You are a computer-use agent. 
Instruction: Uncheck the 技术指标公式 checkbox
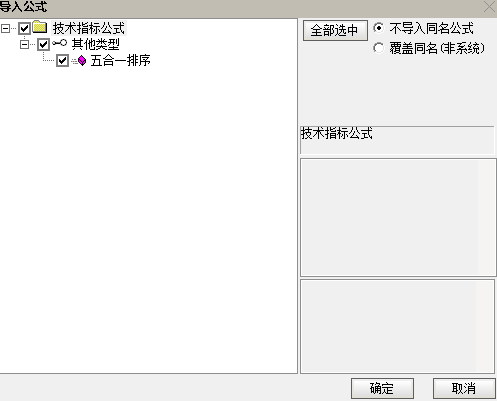click(24, 28)
